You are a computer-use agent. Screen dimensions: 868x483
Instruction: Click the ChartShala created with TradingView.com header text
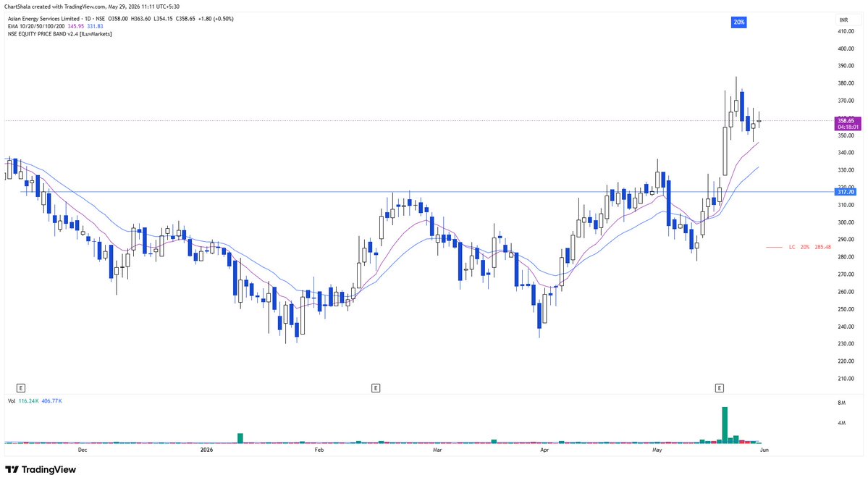pos(92,7)
